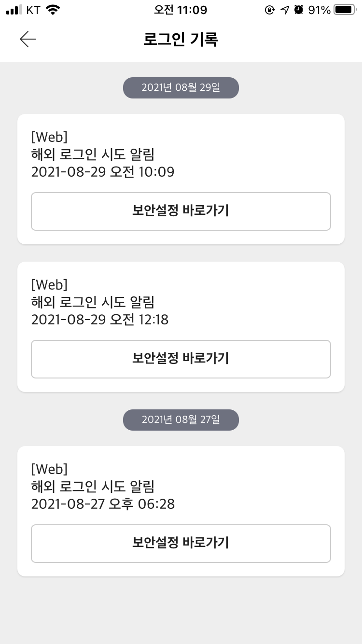The height and width of the screenshot is (644, 362).
Task: Tap the 로그인 기록 page title
Action: 181,39
